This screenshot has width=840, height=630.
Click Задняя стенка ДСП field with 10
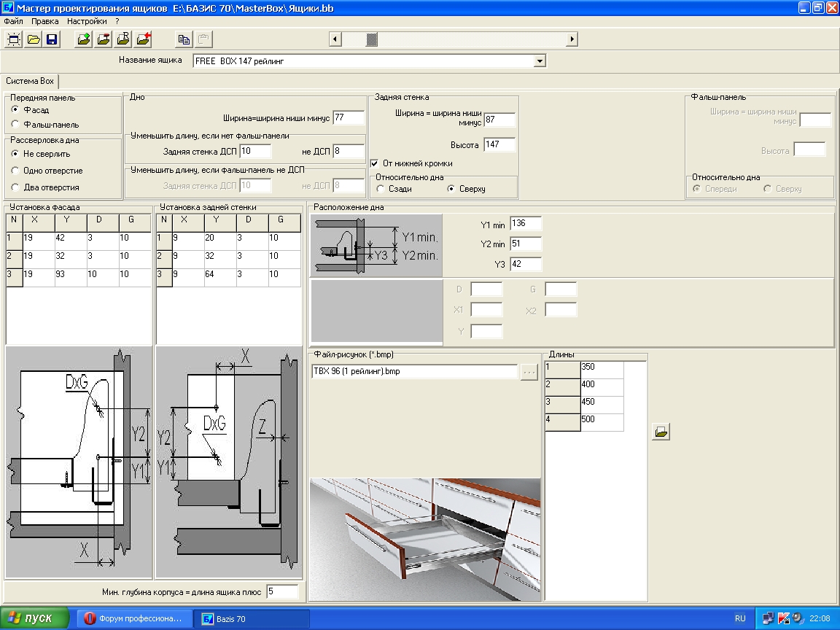tap(255, 152)
